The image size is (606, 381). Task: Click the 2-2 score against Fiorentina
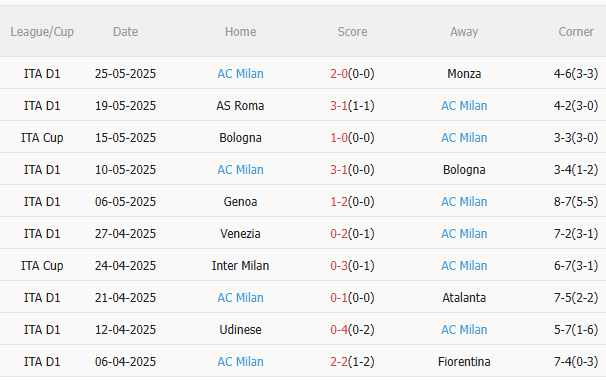point(339,362)
